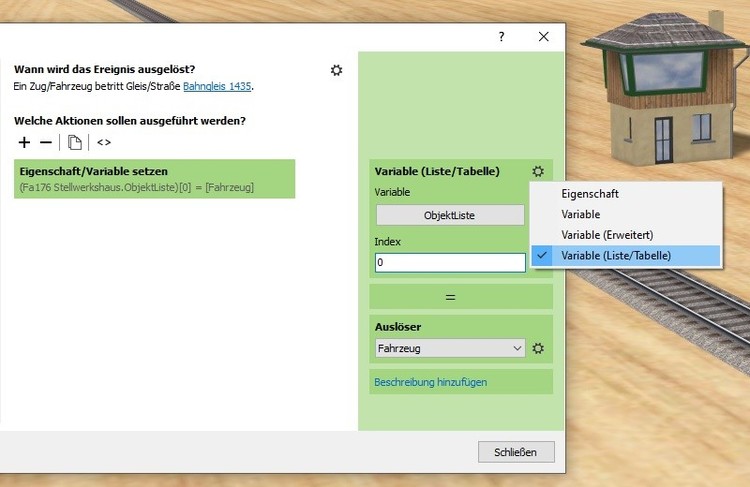Click 'Wann wird das Ereignis ausgelöst?' heading

point(104,69)
